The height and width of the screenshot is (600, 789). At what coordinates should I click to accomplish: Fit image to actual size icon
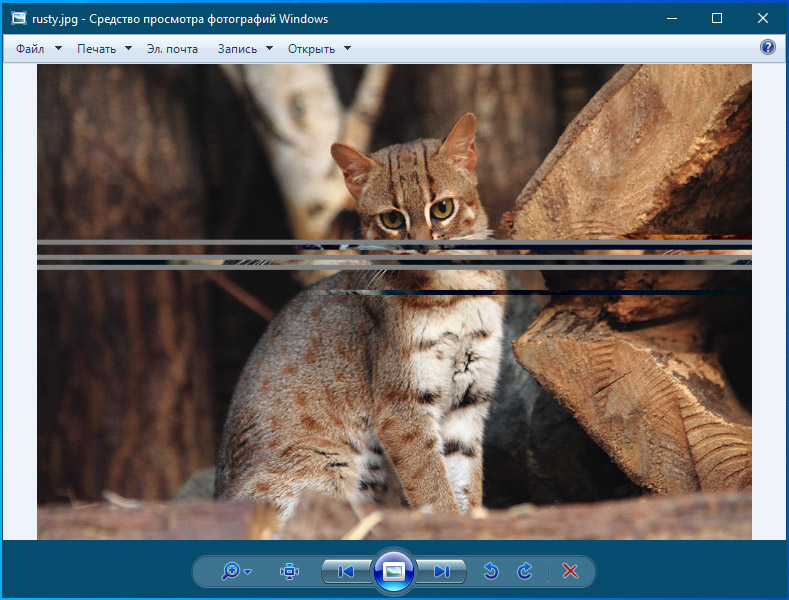pyautogui.click(x=289, y=571)
